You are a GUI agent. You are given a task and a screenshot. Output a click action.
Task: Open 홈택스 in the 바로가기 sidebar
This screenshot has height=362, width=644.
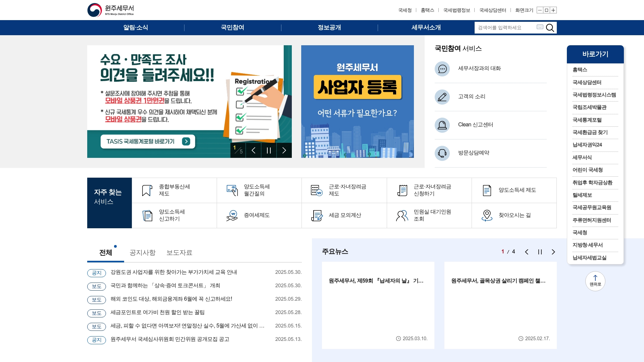click(x=595, y=70)
